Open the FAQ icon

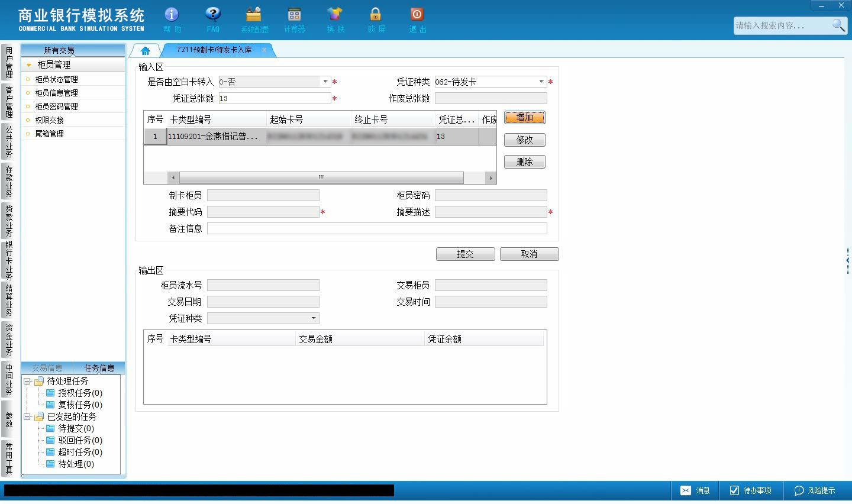213,19
